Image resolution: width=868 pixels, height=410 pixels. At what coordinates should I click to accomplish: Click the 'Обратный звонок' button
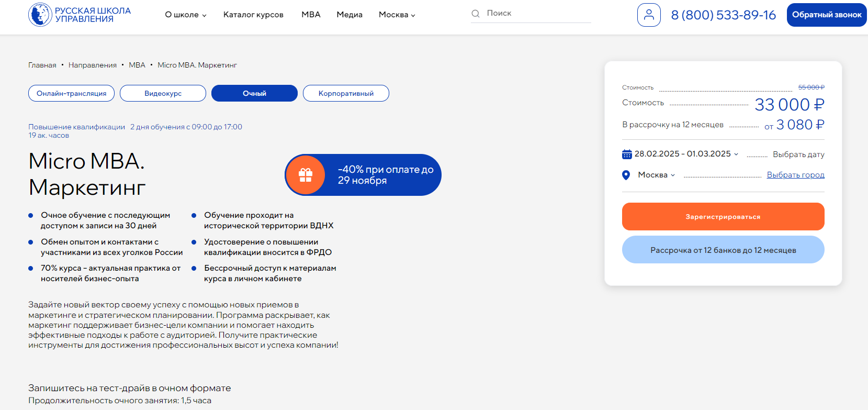click(827, 15)
